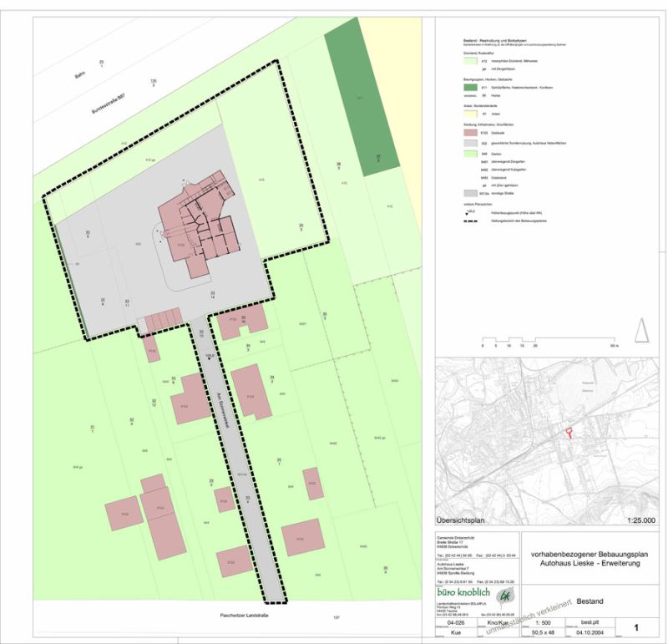
Task: Click the project number 04-026
Action: 455,622
